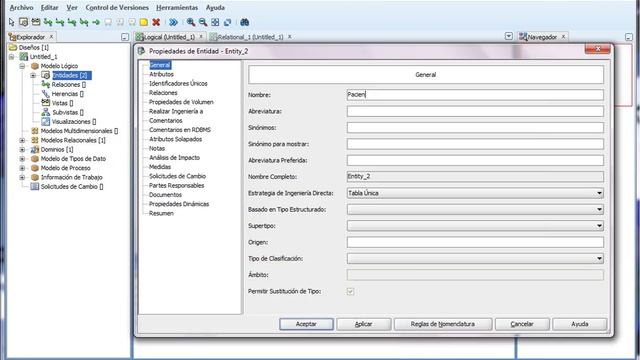The height and width of the screenshot is (360, 640).
Task: Click the Subvistas tree node icon
Action: (46, 112)
